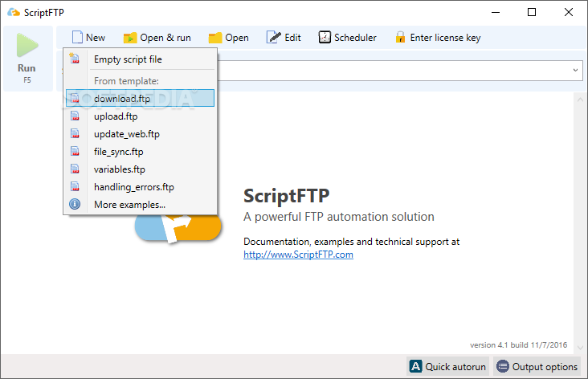This screenshot has width=588, height=379.
Task: Click the Open & run label
Action: point(165,38)
